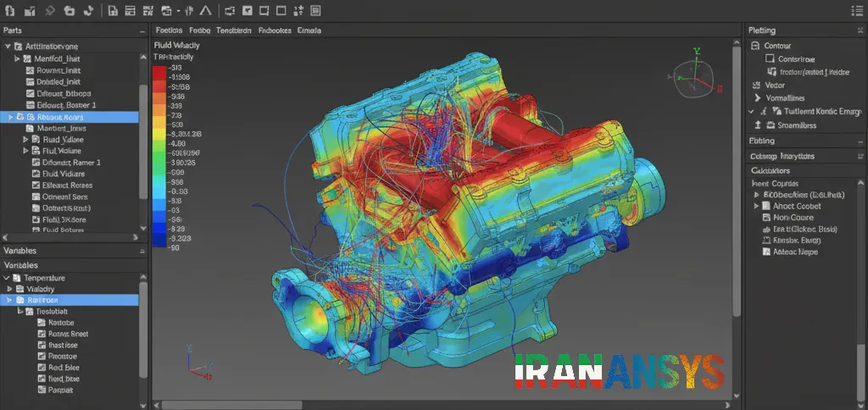Click the window rectangle icon after the second toolbar separator
868x410 pixels.
[231, 10]
